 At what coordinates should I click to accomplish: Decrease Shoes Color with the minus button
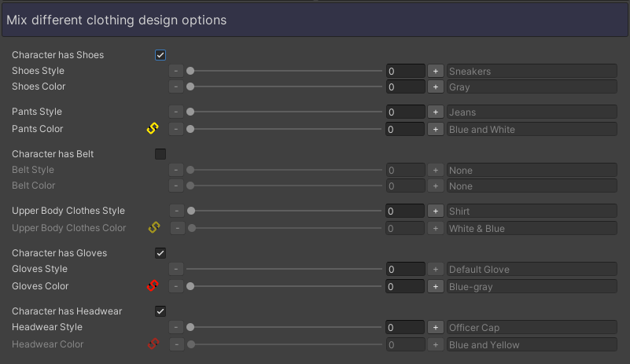point(176,86)
